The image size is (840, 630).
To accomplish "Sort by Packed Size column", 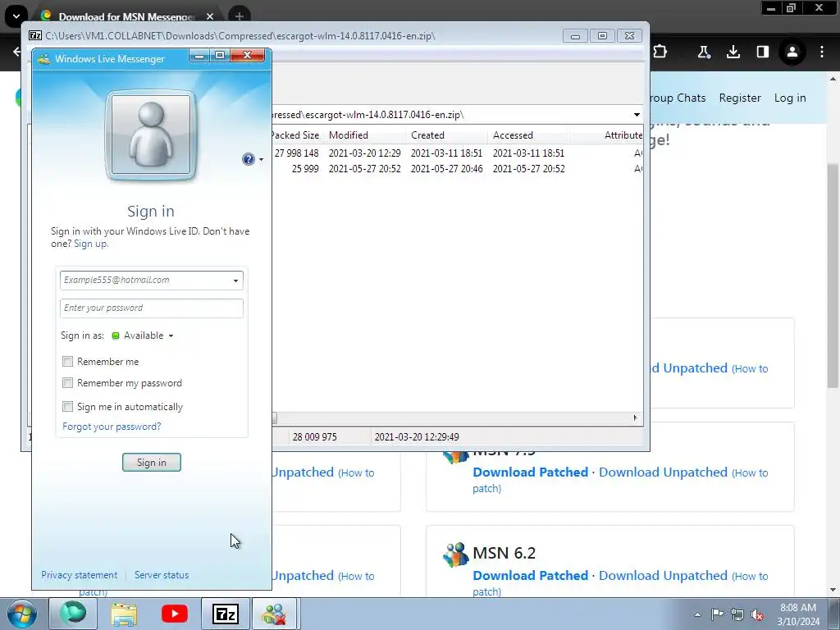I will coord(295,135).
